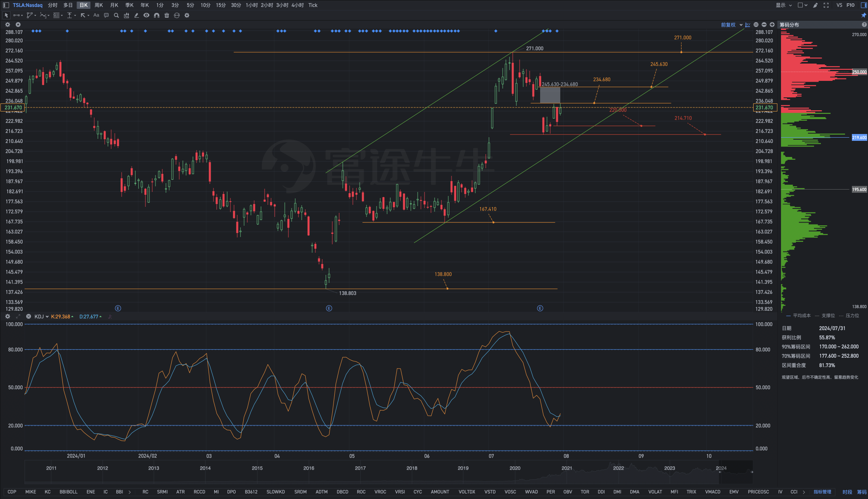
Task: Open the brush theme icon
Action: pyautogui.click(x=816, y=5)
